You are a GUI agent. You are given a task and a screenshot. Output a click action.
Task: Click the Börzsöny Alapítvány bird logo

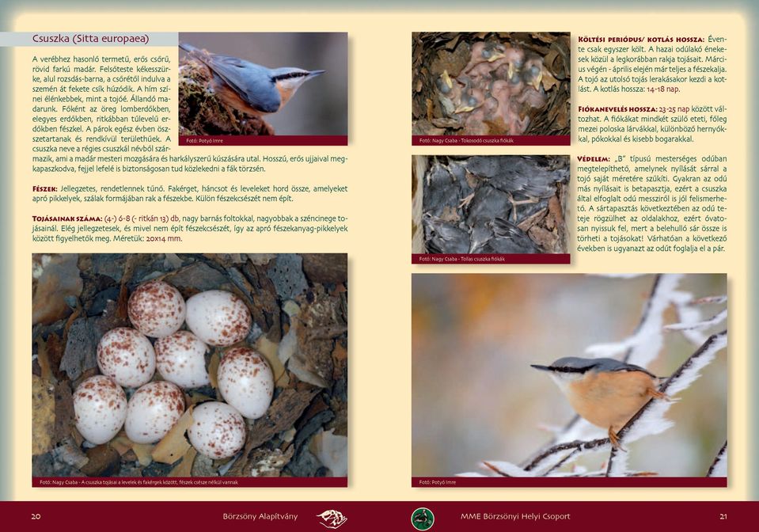(x=332, y=518)
